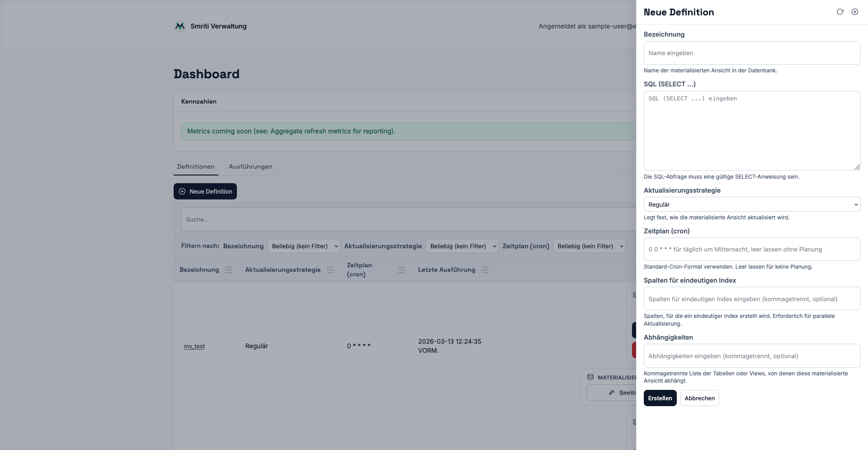Screen dimensions: 868x450
Task: Close the Neue Definition side panel
Action: pyautogui.click(x=855, y=12)
